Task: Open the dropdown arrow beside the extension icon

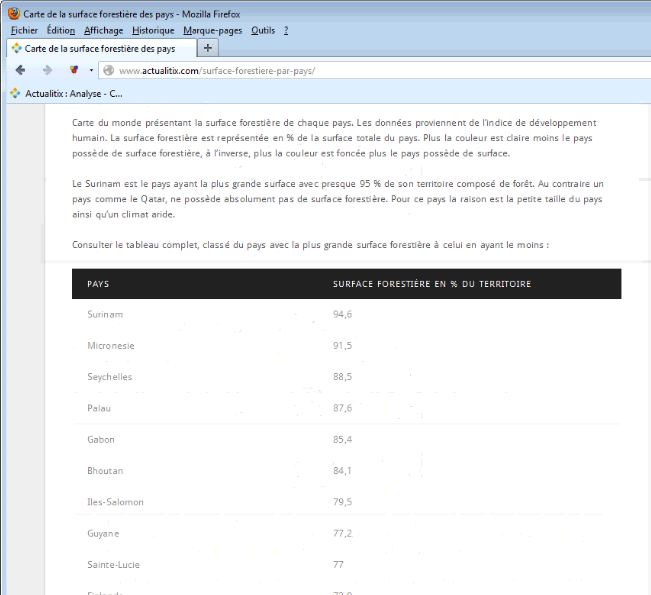Action: (x=91, y=70)
